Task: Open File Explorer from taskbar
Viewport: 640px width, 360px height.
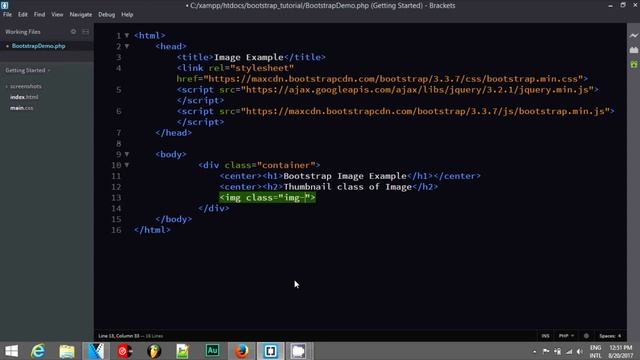Action: point(67,351)
